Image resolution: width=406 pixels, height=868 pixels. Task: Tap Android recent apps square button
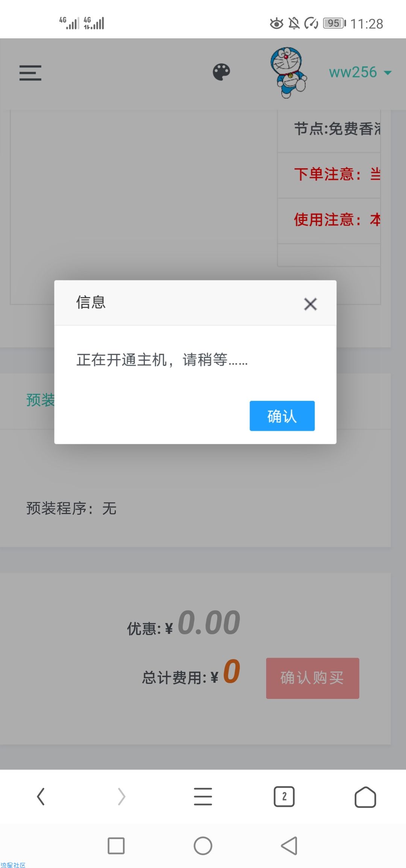(x=116, y=846)
